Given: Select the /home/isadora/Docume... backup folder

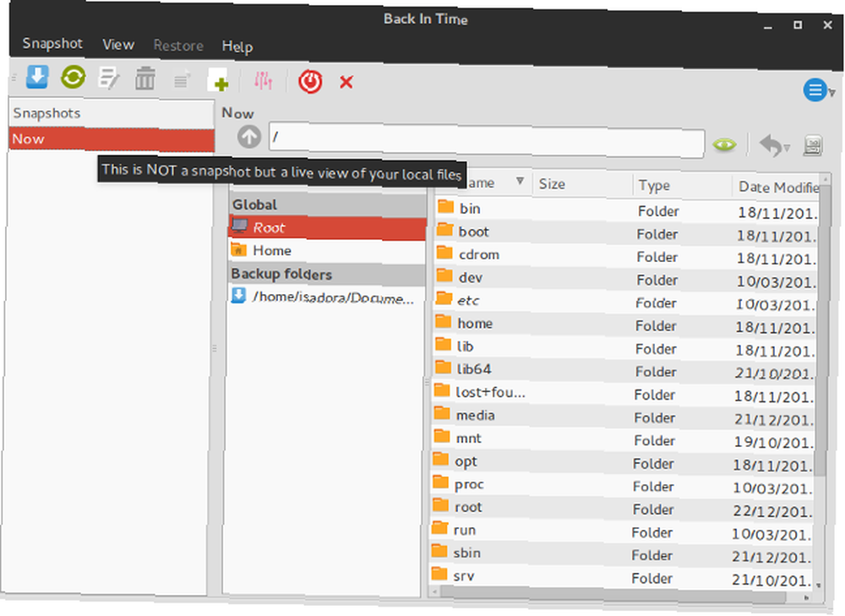Looking at the screenshot, I should click(325, 297).
